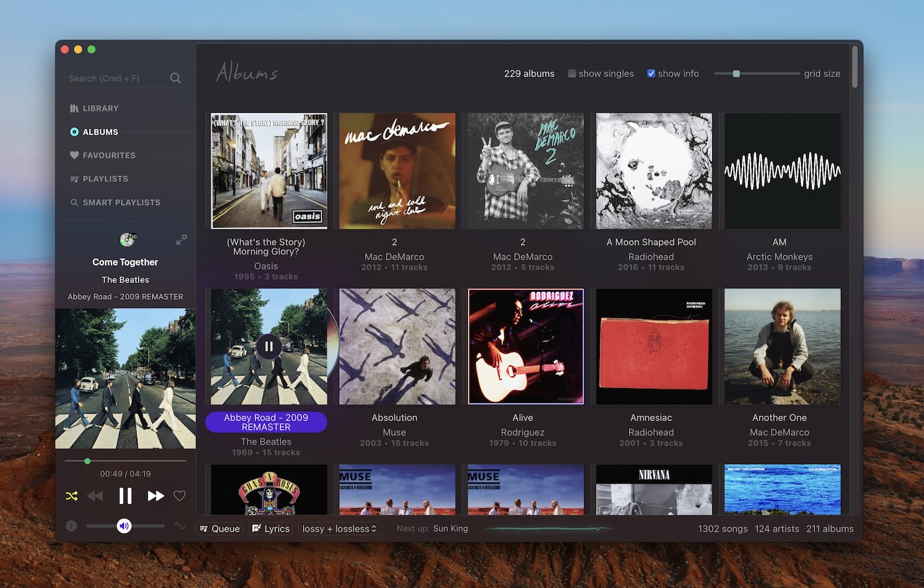Pause the current song in the player controls
This screenshot has height=588, width=924.
(x=125, y=496)
